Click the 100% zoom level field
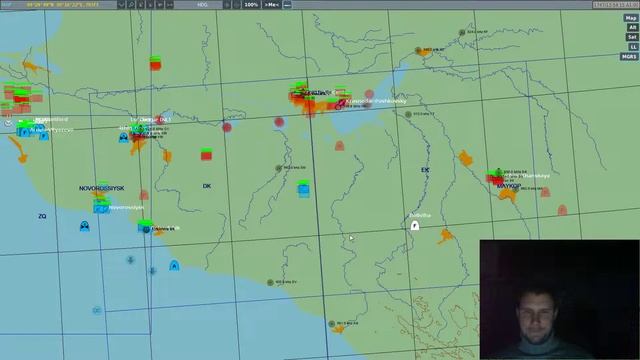Image resolution: width=640 pixels, height=360 pixels. [251, 5]
